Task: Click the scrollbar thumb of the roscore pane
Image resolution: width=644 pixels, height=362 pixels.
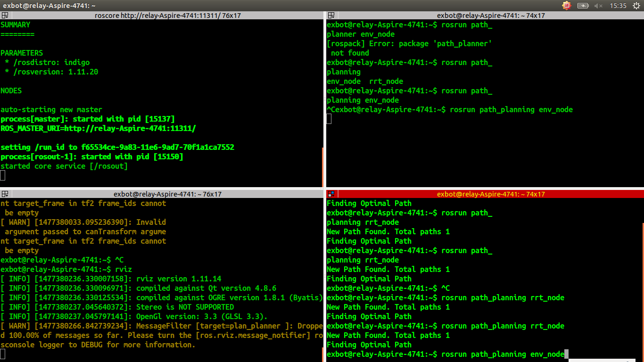Action: [x=323, y=167]
